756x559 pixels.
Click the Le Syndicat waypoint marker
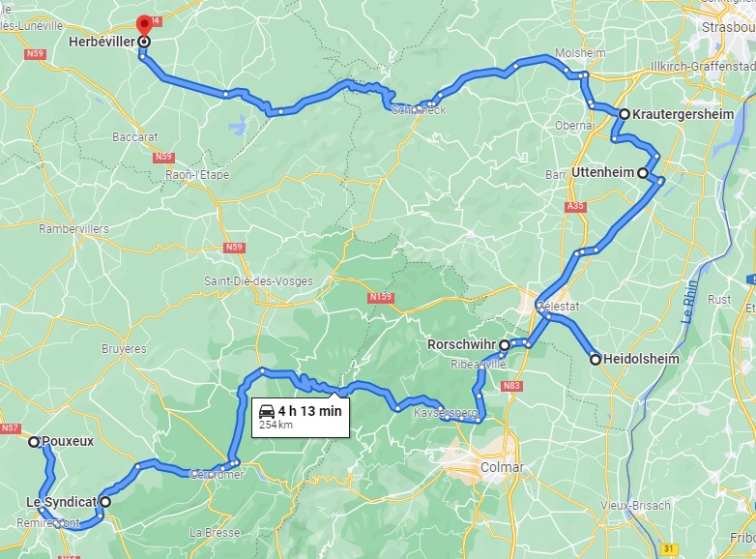click(104, 502)
